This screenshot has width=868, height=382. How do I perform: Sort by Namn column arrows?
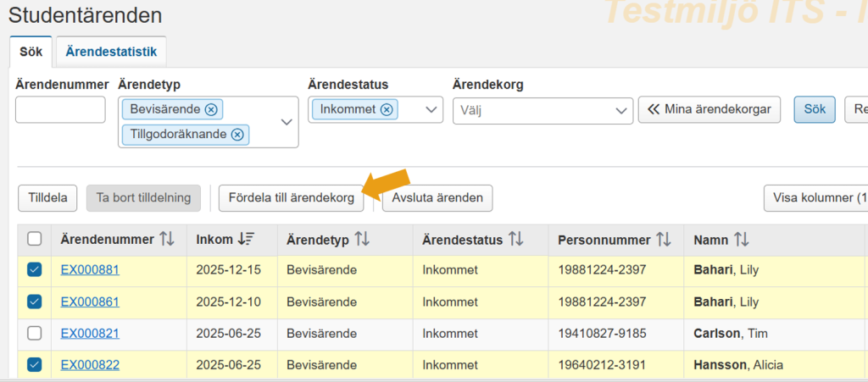(741, 240)
